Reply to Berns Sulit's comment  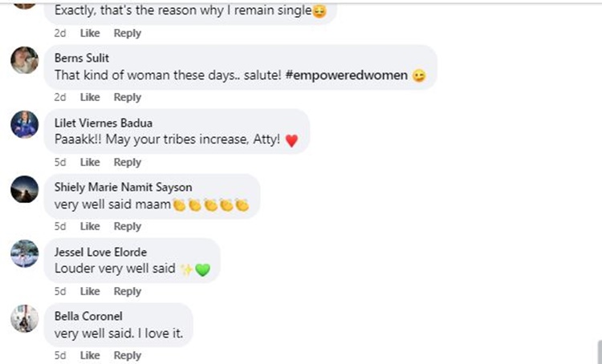(x=127, y=97)
